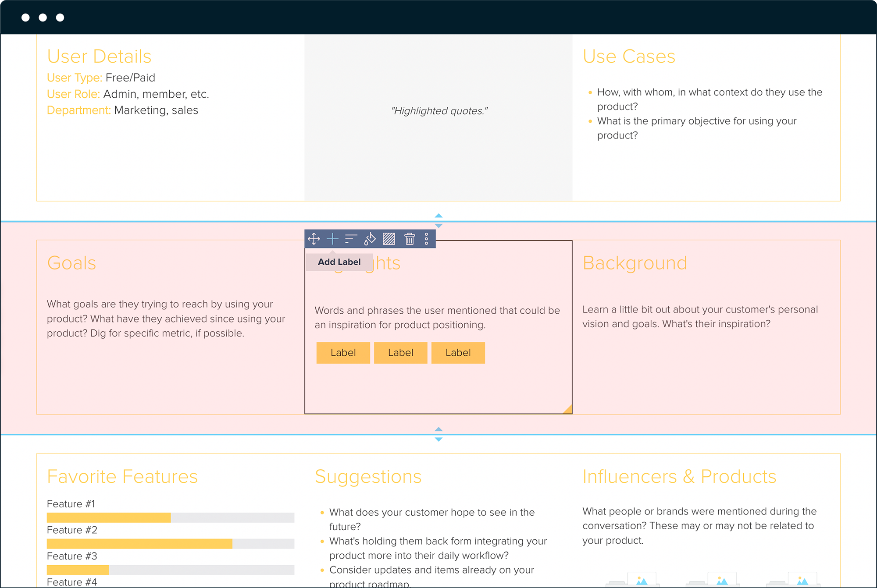Open the three-dot more options icon
The height and width of the screenshot is (588, 877).
click(427, 239)
